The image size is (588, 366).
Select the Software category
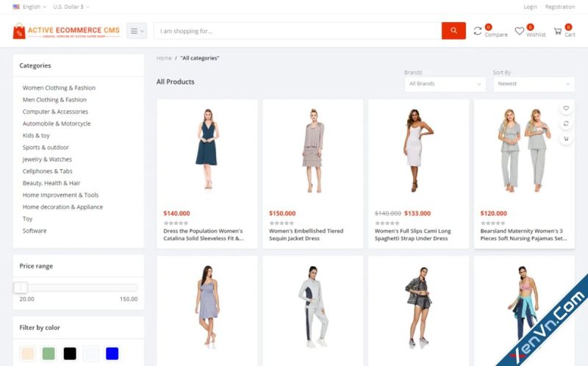click(x=35, y=231)
